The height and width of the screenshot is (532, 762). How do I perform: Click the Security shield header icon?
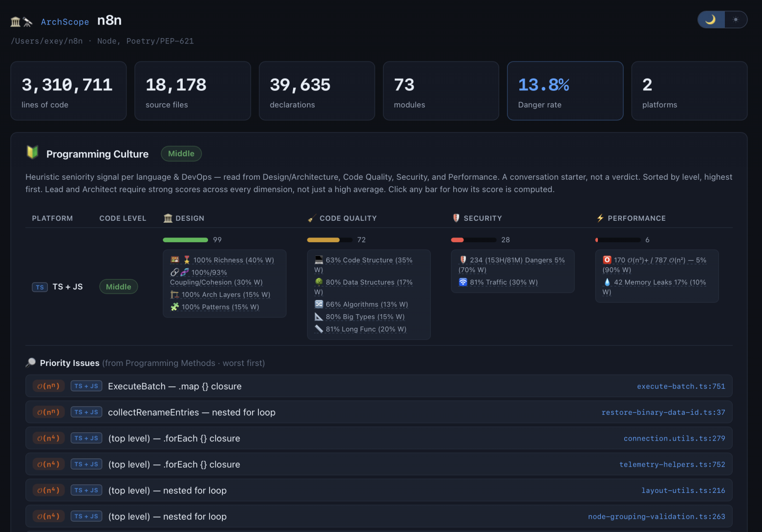coord(456,218)
